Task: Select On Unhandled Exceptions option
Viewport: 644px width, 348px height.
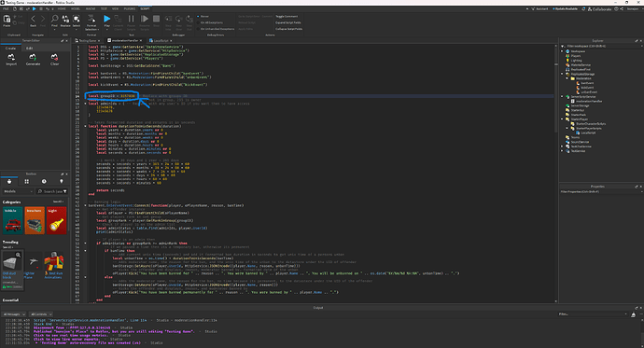Action: [216, 29]
